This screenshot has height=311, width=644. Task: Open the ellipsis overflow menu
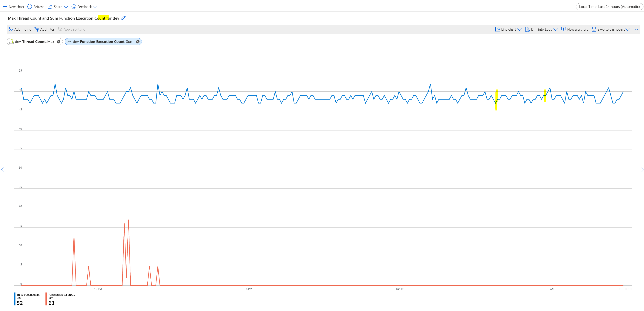point(636,29)
